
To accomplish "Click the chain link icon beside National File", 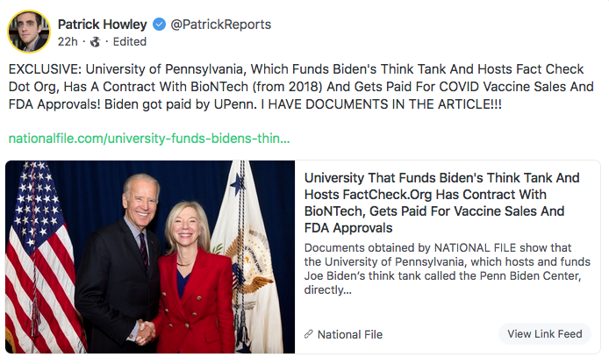I will coord(308,334).
